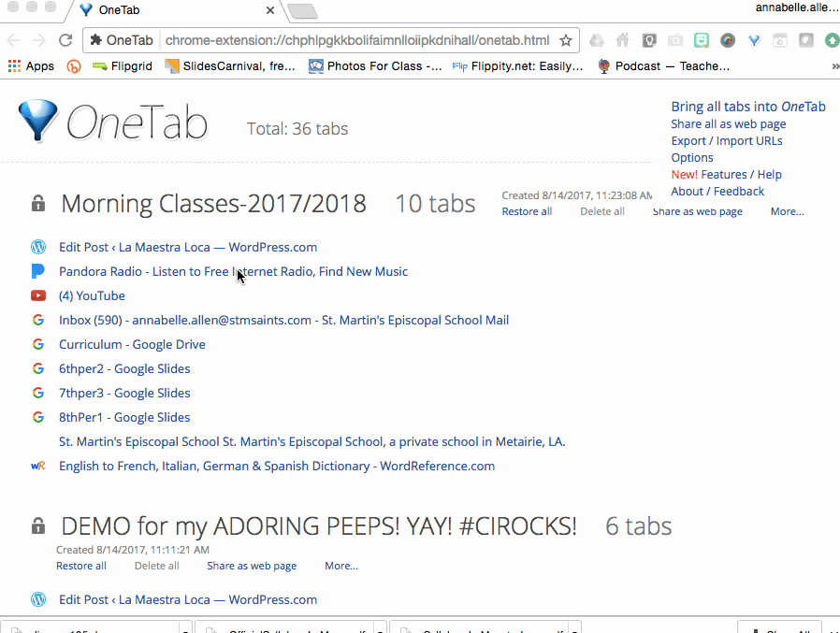The height and width of the screenshot is (633, 840).
Task: Click the Google Drive icon beside Curriculum
Action: pos(37,344)
